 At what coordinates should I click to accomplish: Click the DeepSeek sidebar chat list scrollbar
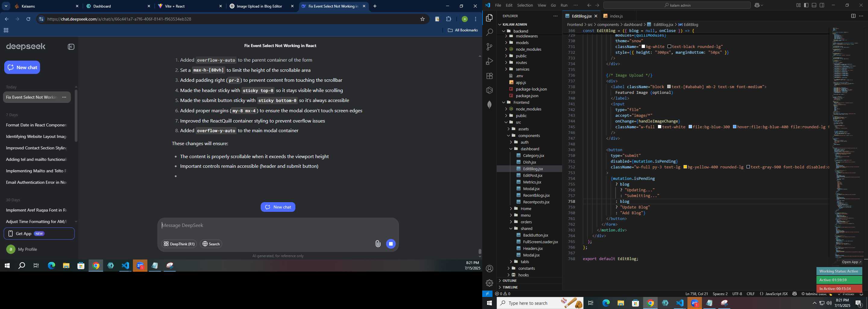click(76, 116)
